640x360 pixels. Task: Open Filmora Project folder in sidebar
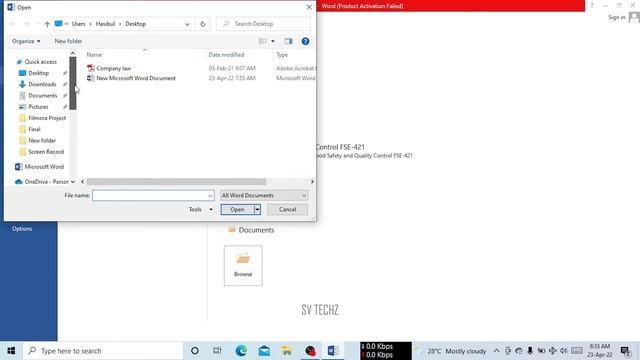47,118
